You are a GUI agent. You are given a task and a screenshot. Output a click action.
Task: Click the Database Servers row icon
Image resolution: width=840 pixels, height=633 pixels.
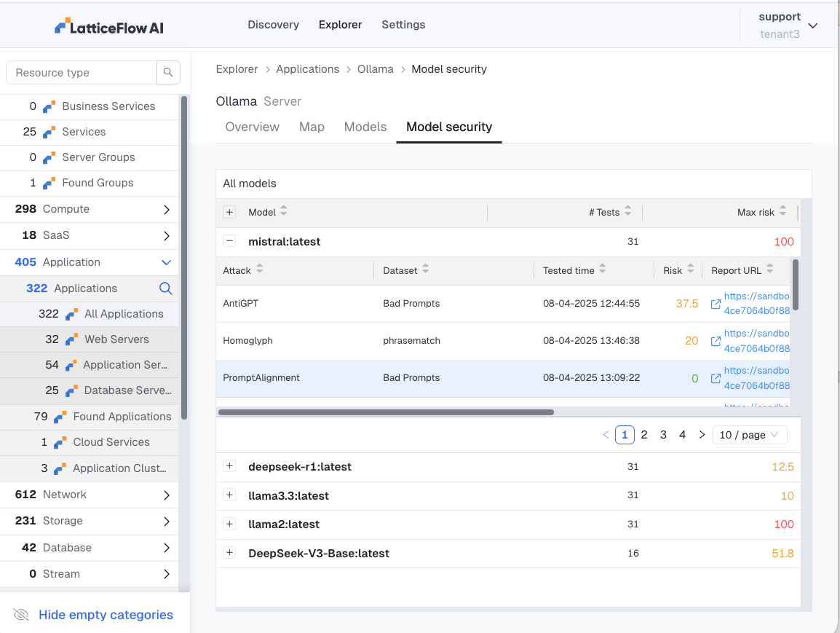(x=71, y=390)
